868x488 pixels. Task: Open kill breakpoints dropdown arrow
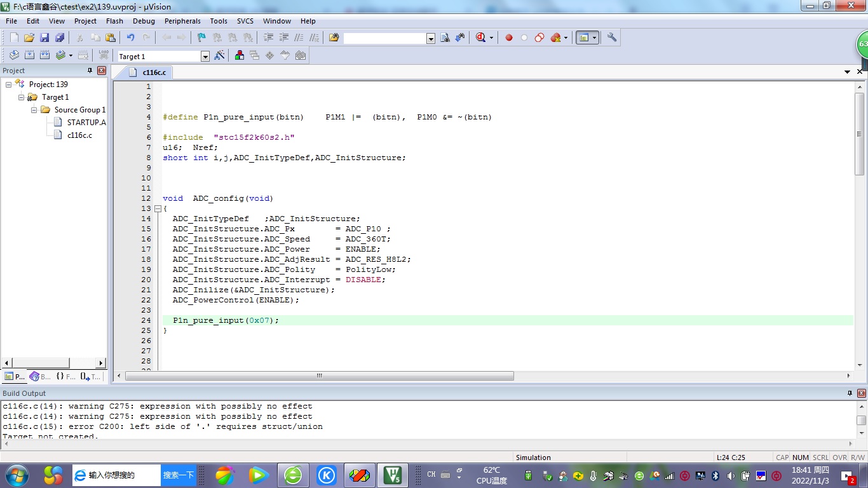(x=566, y=38)
